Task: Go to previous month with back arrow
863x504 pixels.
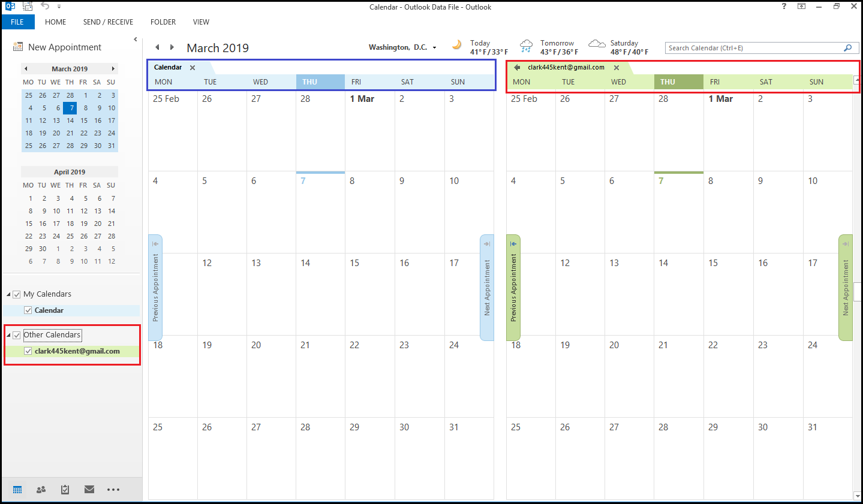Action: coord(157,47)
